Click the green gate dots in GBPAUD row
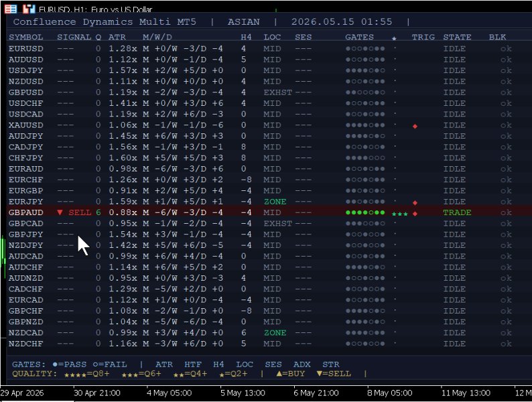This screenshot has width=532, height=402. point(365,212)
